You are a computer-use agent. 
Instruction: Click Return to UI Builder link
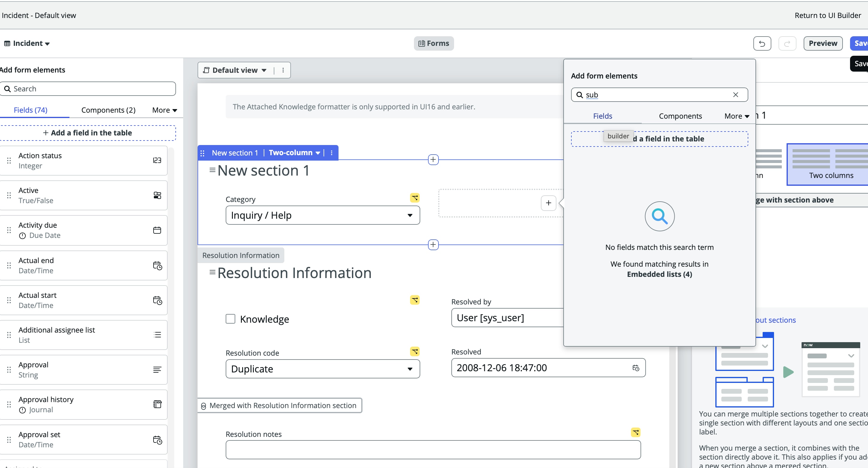pyautogui.click(x=828, y=16)
